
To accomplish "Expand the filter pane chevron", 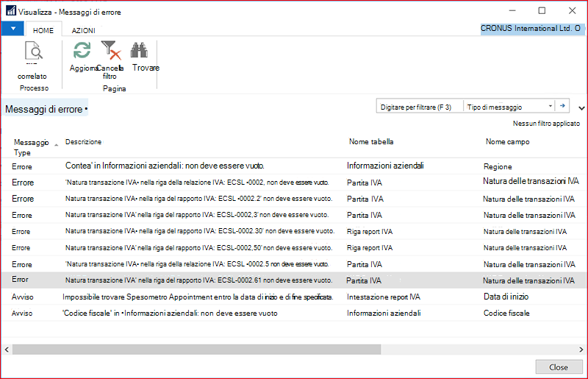I will [581, 108].
